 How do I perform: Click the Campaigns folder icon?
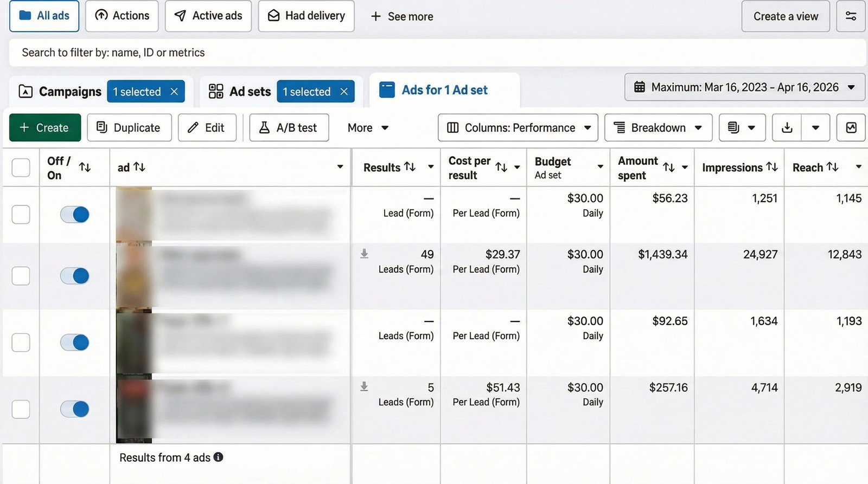point(25,91)
